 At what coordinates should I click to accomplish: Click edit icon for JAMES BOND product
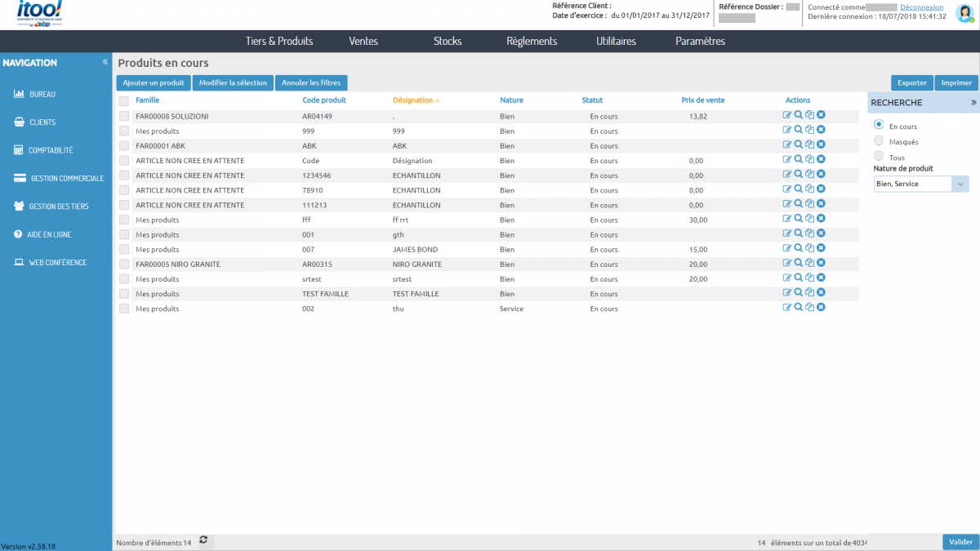tap(787, 249)
